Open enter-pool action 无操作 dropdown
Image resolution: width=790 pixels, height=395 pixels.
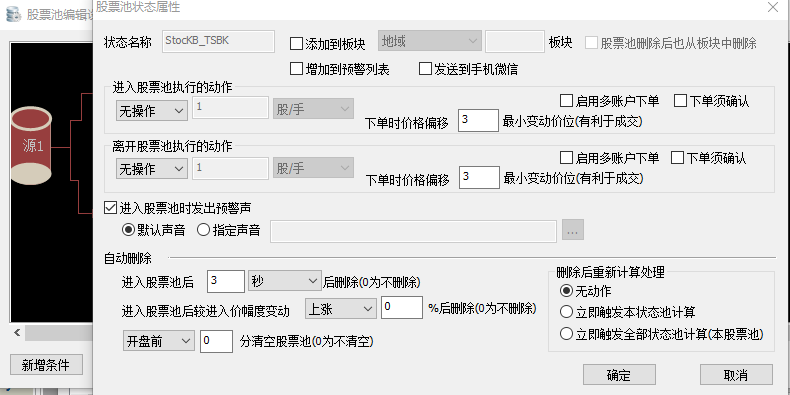pos(152,111)
